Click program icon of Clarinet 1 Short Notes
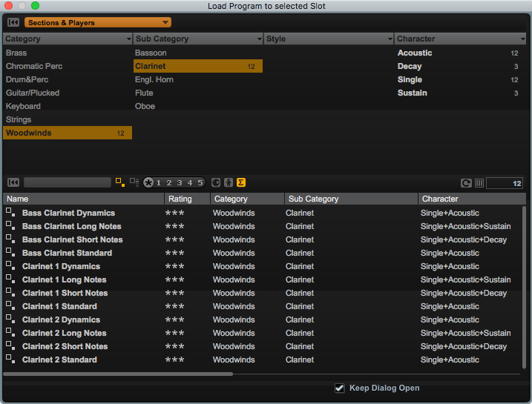Screen dimensions: 532x404 tap(10, 292)
